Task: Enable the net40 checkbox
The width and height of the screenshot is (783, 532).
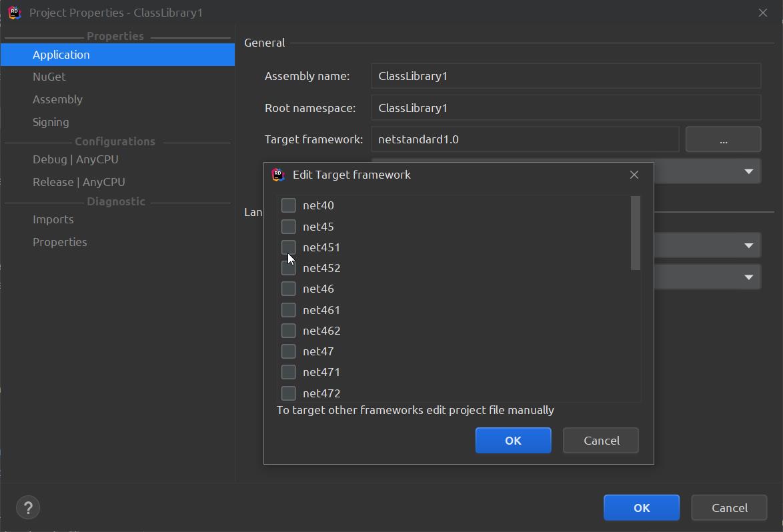Action: 288,205
